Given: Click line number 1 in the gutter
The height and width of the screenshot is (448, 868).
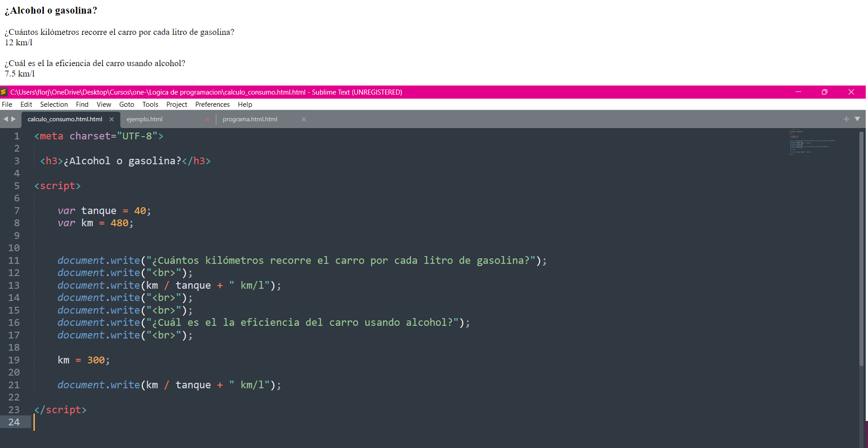Looking at the screenshot, I should click(17, 136).
